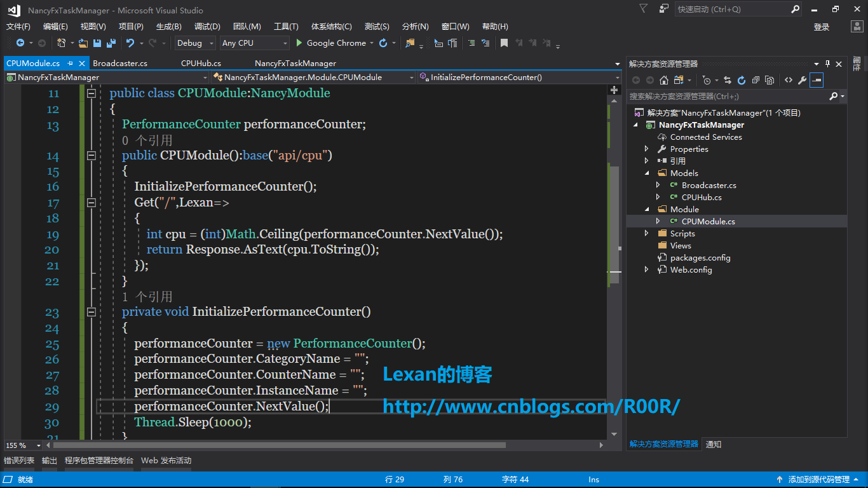Image resolution: width=868 pixels, height=488 pixels.
Task: Click 添加到源代码管理 in status bar
Action: [819, 480]
